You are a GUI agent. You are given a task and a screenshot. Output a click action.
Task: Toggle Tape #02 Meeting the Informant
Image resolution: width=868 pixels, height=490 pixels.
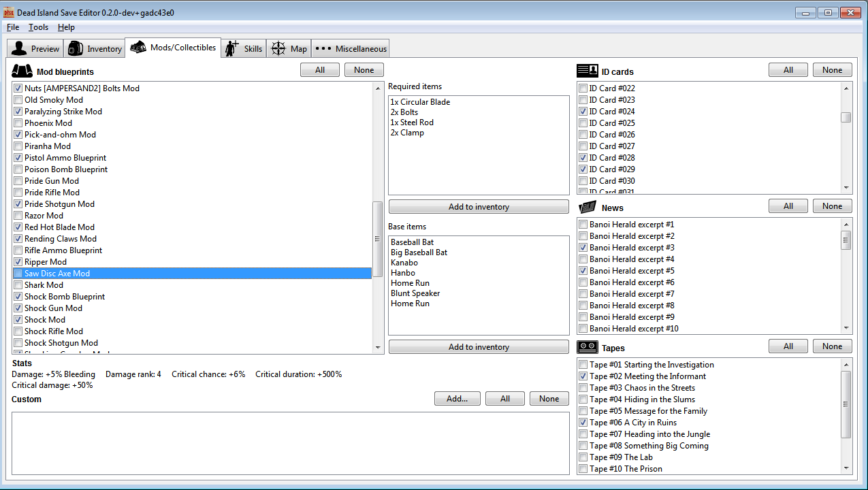(583, 376)
